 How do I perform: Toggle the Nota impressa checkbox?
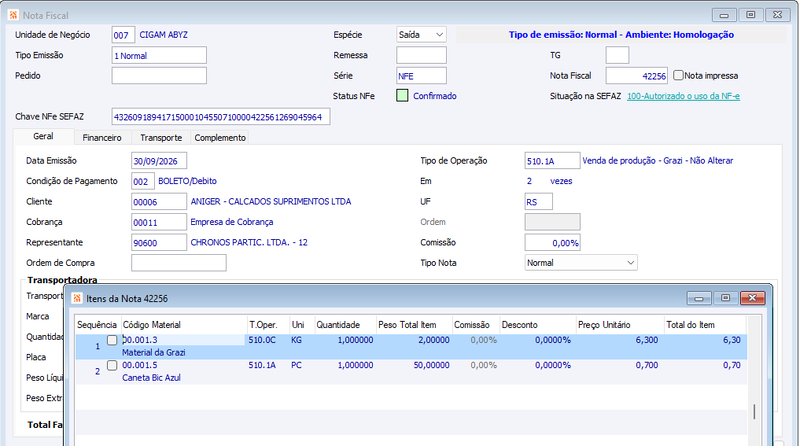678,75
